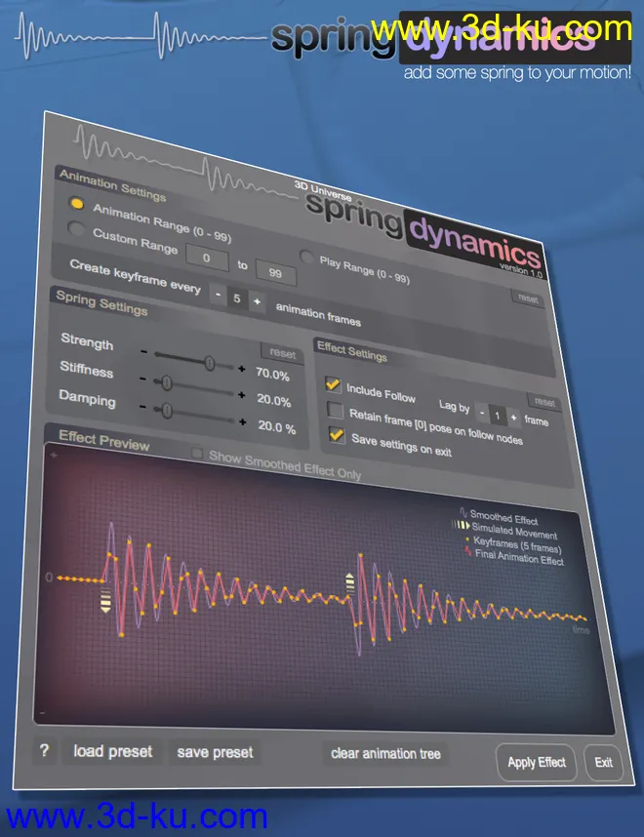Uncheck Save settings on exit
Image resolution: width=644 pixels, height=837 pixels.
pyautogui.click(x=337, y=435)
